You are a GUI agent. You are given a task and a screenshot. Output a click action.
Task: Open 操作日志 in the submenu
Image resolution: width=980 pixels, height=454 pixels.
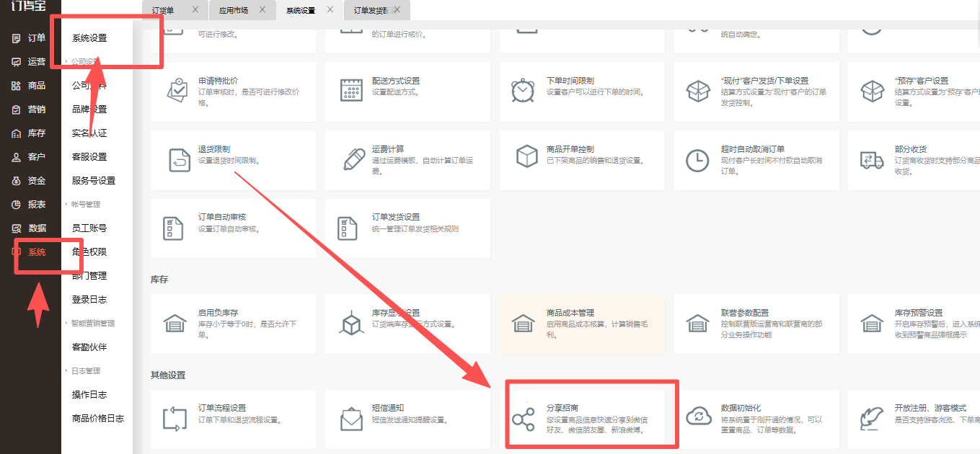click(x=89, y=395)
